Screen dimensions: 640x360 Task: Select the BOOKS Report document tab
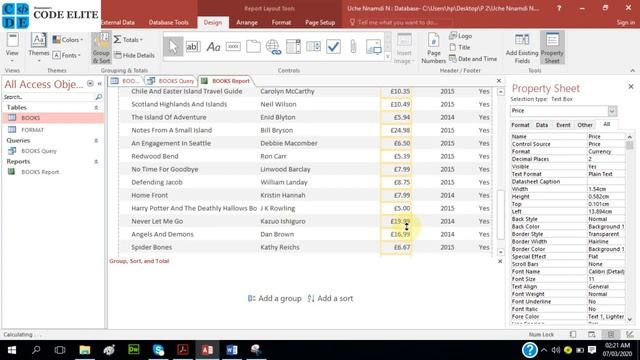point(226,81)
